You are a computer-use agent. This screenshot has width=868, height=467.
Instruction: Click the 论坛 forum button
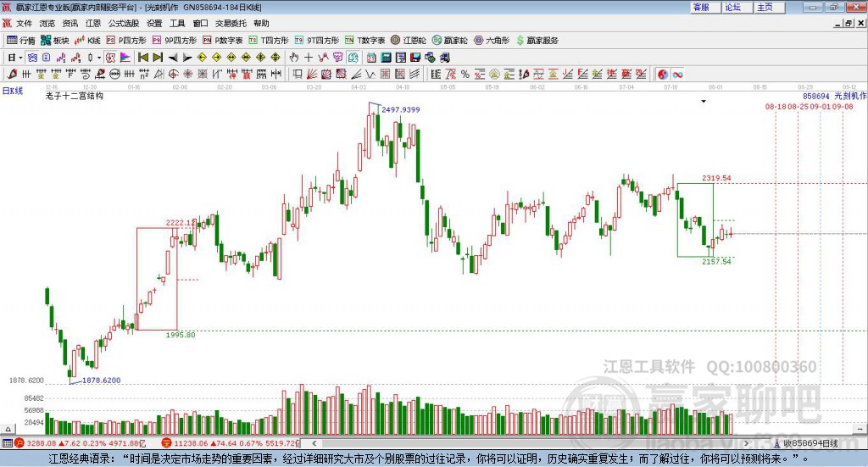pyautogui.click(x=737, y=7)
